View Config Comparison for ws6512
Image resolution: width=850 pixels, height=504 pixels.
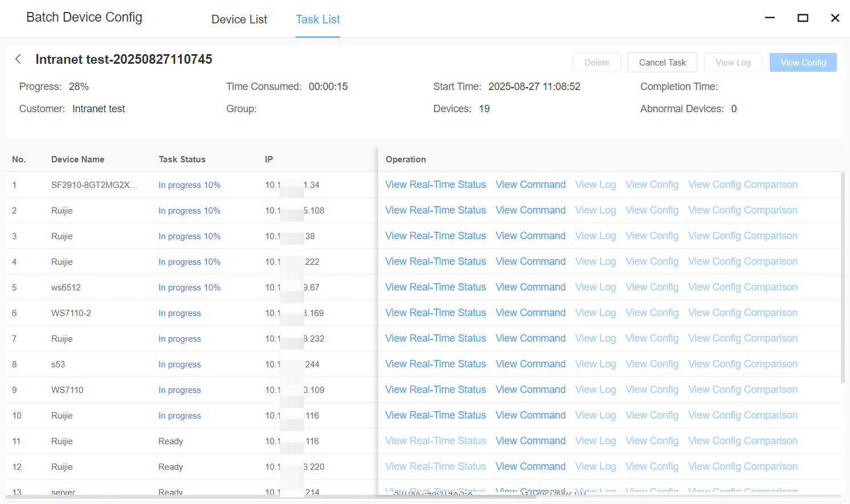point(743,287)
